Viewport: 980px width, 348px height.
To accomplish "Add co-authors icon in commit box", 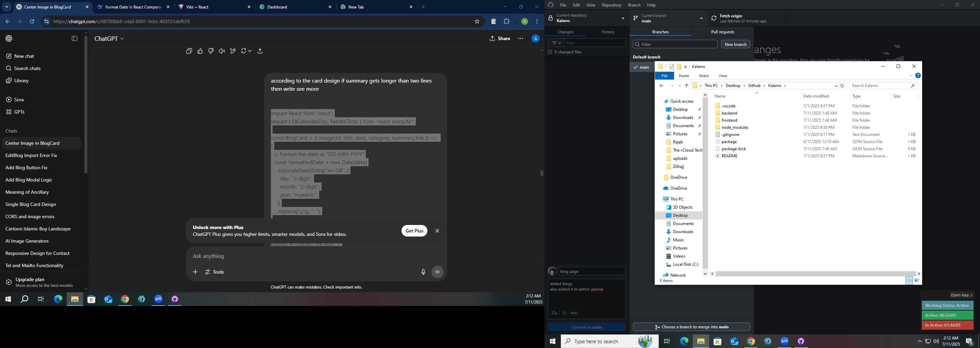I will pyautogui.click(x=554, y=313).
